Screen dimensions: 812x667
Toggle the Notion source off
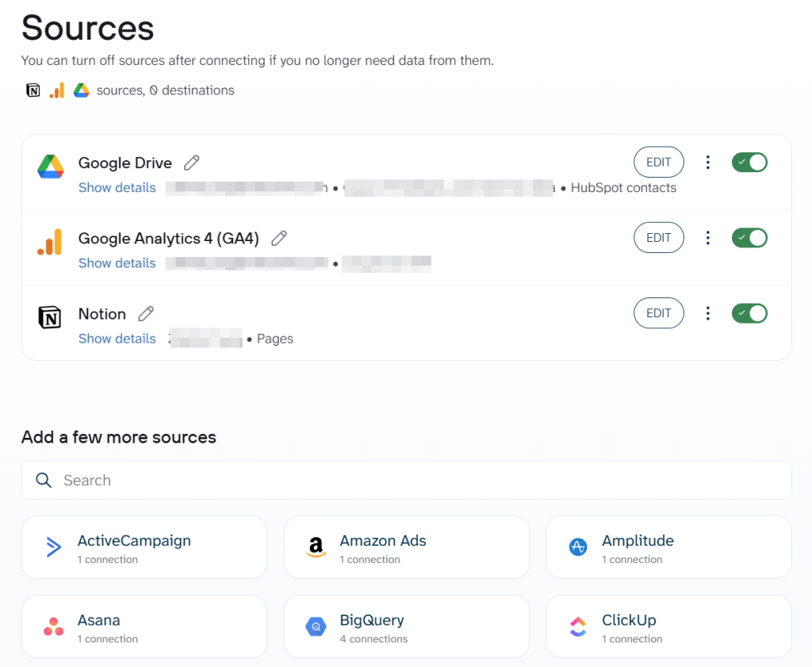[x=749, y=312]
